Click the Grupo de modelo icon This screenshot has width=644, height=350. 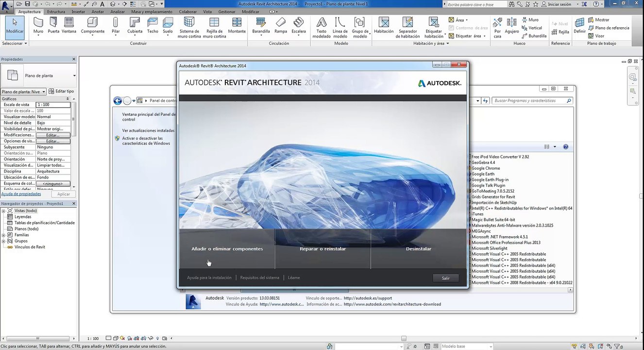tap(359, 22)
